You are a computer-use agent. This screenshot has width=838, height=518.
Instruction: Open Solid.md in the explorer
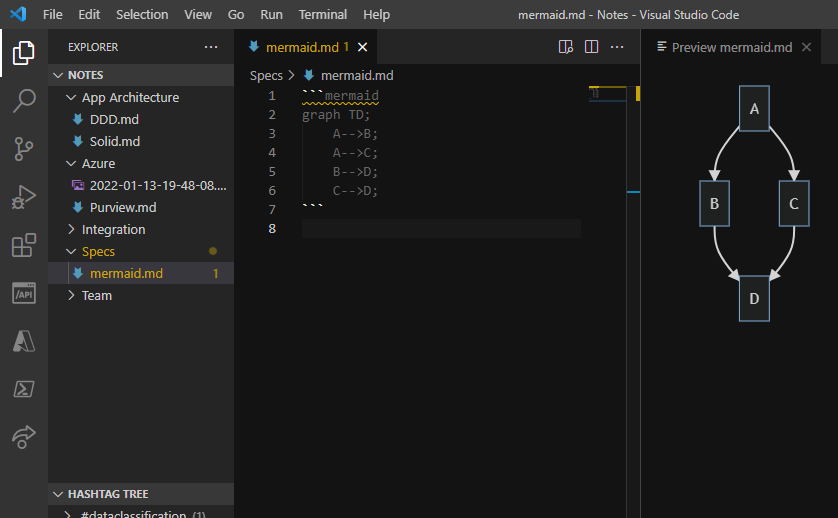click(x=141, y=141)
